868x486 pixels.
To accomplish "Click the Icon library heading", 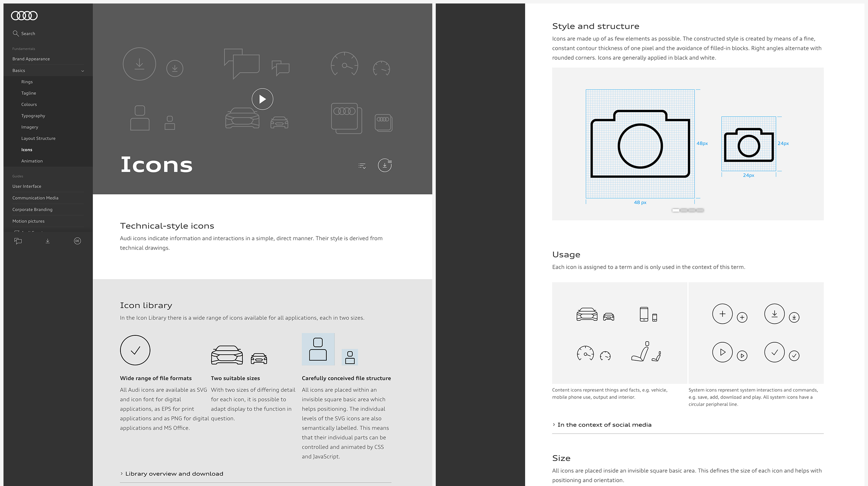I will [x=146, y=305].
